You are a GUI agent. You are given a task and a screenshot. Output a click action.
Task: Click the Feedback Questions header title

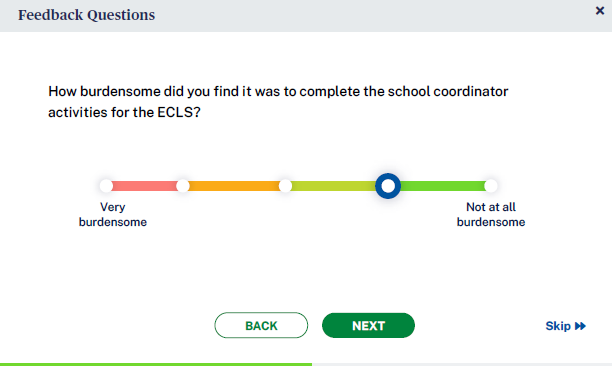tap(87, 15)
